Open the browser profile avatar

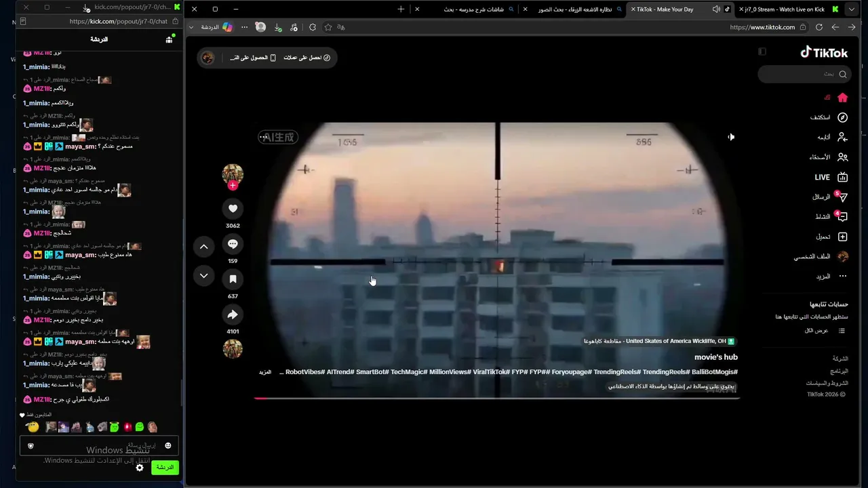click(260, 27)
